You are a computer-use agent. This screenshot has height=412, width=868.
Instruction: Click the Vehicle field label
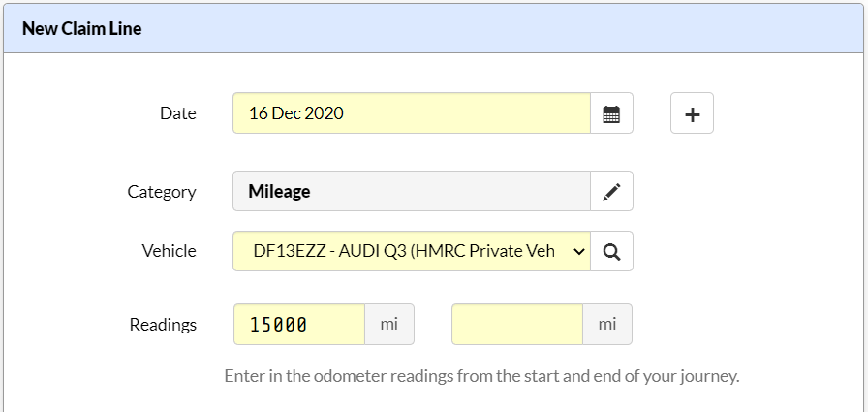pos(169,251)
